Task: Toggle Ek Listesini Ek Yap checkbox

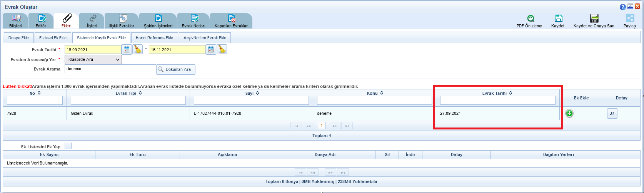Action: tap(68, 146)
